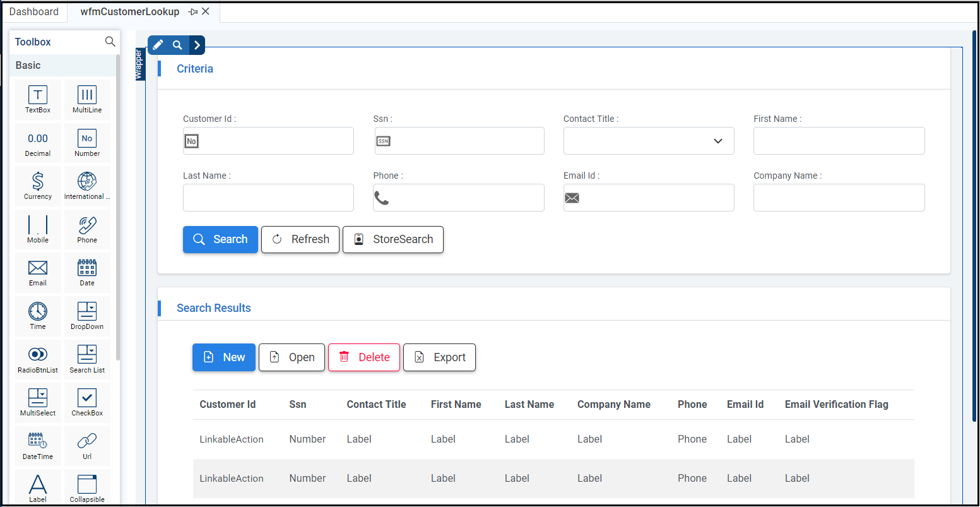The width and height of the screenshot is (980, 507).
Task: Click the Criteria panel heading
Action: tap(195, 69)
